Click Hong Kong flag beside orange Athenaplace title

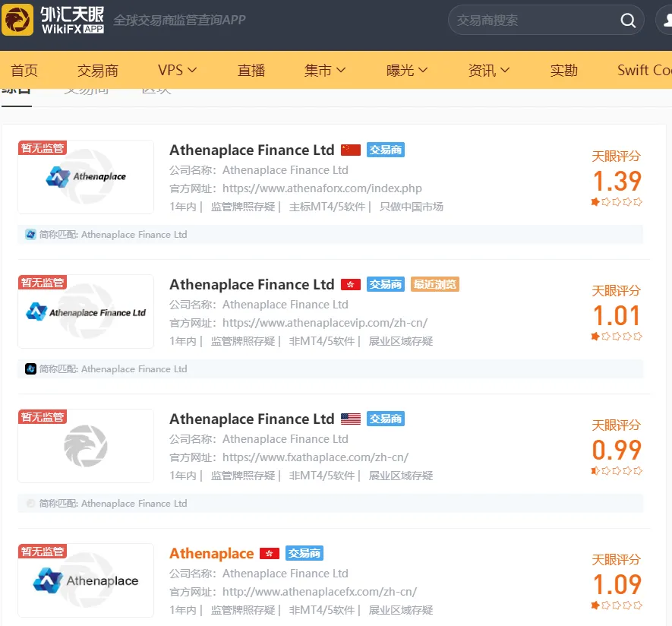point(269,554)
